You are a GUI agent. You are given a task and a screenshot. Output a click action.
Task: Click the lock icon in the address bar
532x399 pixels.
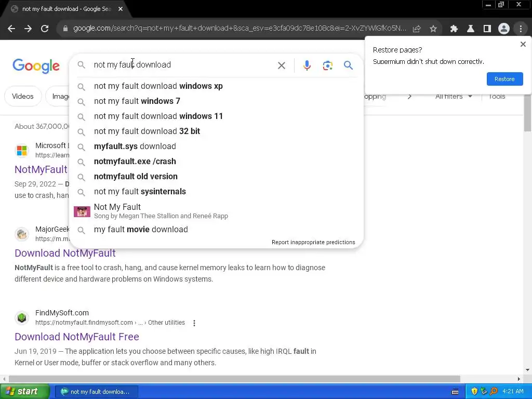click(65, 29)
